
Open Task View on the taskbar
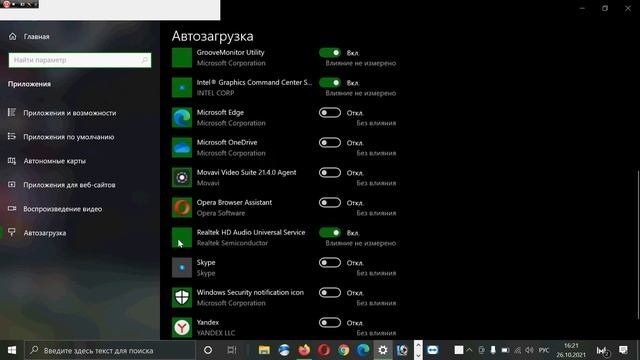pos(232,350)
